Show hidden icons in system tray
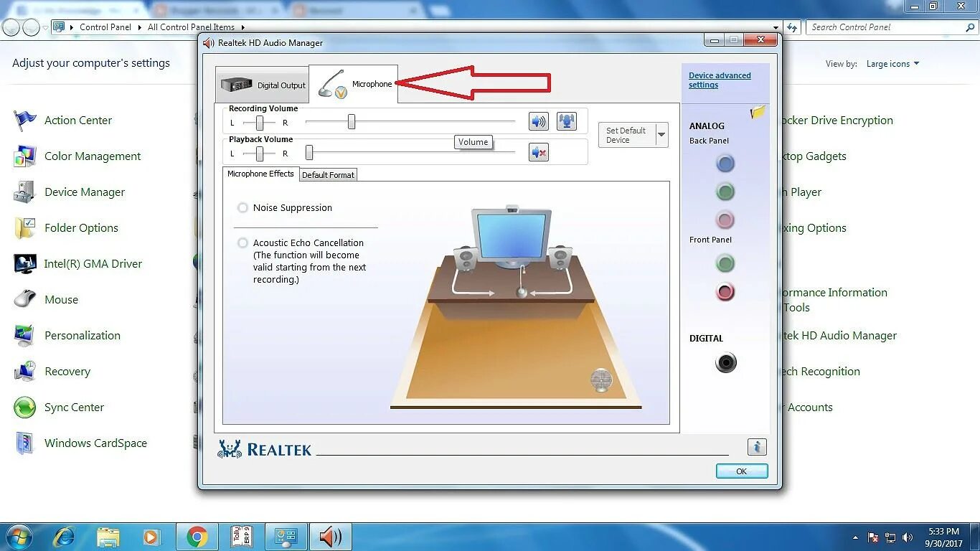Viewport: 980px width, 551px height. click(x=854, y=537)
